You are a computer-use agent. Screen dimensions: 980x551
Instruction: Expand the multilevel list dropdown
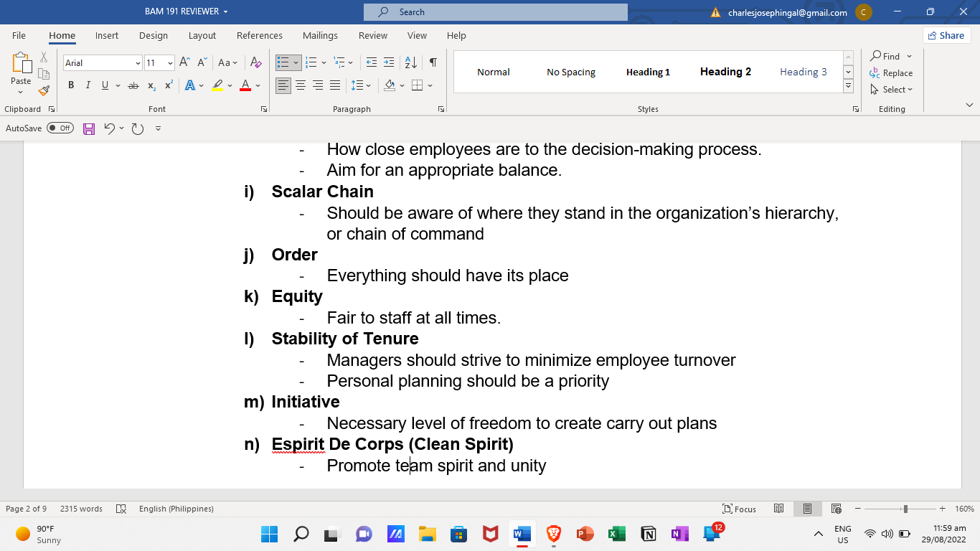tap(352, 63)
